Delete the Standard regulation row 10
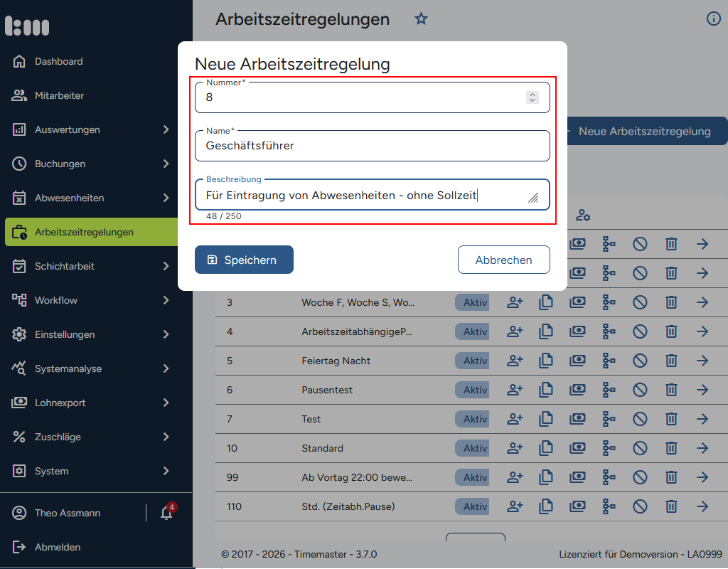Screen dimensions: 728x569 coord(671,448)
